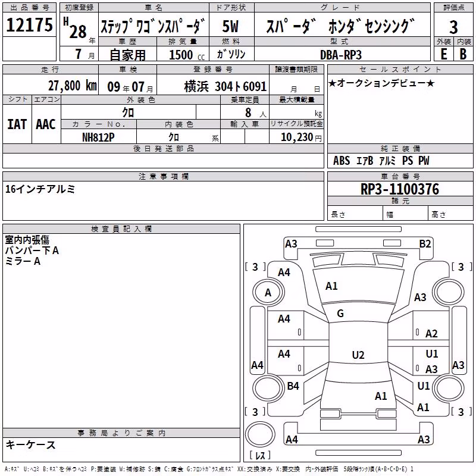Click the 後日発送部品 header

coord(163,148)
